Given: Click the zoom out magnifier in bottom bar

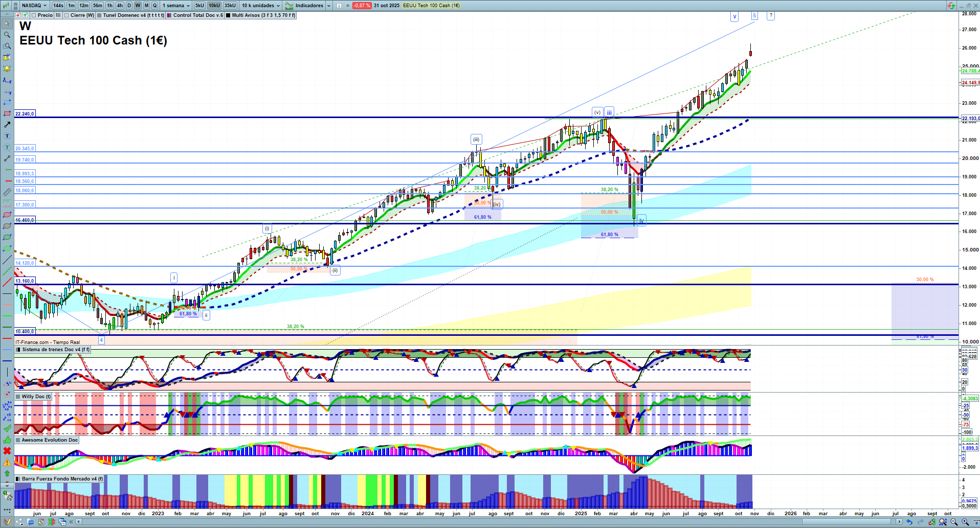Looking at the screenshot, I should click(x=954, y=522).
